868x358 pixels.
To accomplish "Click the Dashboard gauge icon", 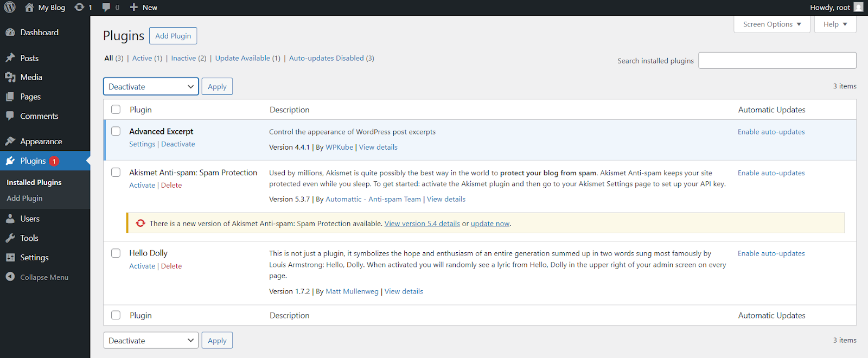I will click(x=10, y=32).
